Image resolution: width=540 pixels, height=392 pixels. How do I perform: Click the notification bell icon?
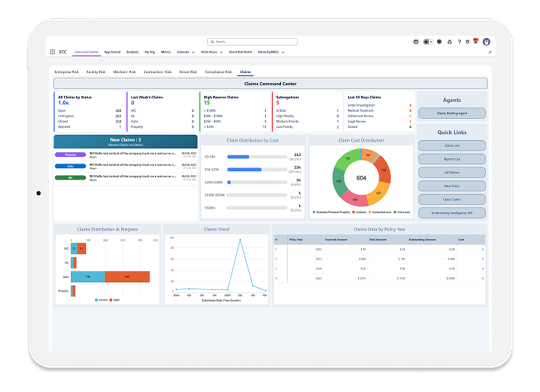pyautogui.click(x=475, y=41)
